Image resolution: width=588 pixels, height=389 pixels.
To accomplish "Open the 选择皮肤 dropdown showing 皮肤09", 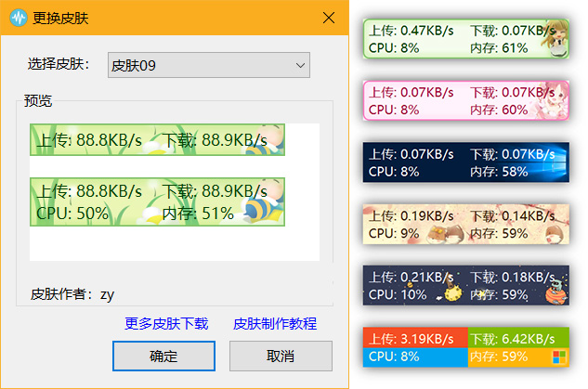I will [209, 65].
